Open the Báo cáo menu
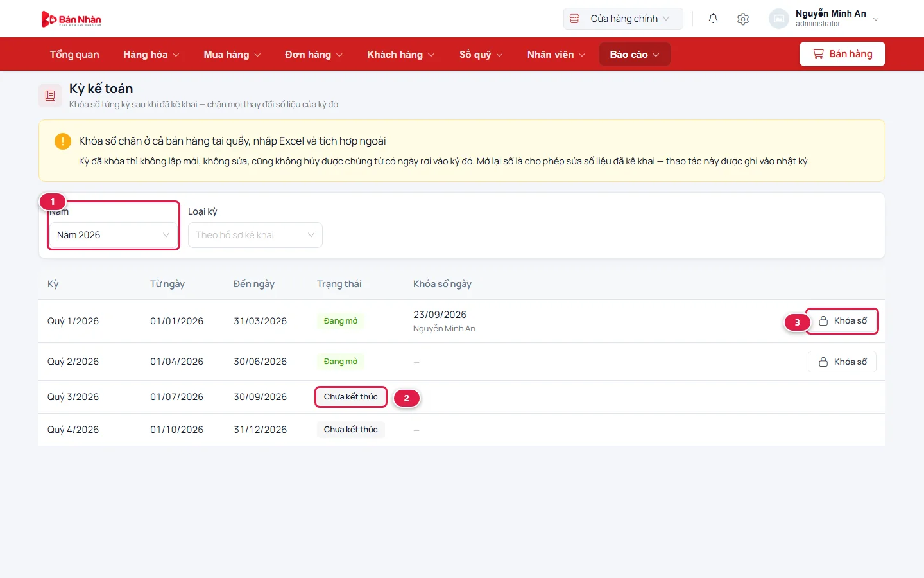The width and height of the screenshot is (924, 578). coord(635,55)
